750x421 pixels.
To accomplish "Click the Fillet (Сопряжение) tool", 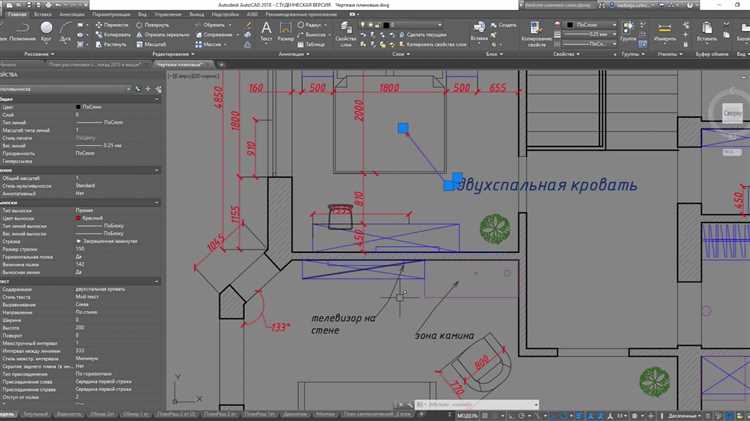I will click(x=213, y=34).
